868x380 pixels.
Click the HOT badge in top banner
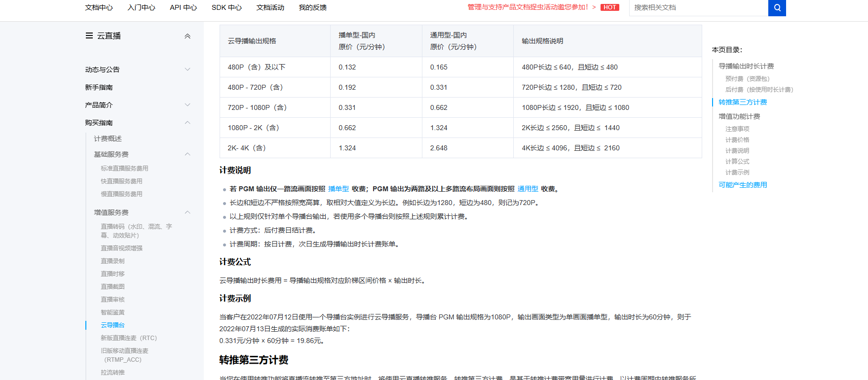click(x=610, y=7)
